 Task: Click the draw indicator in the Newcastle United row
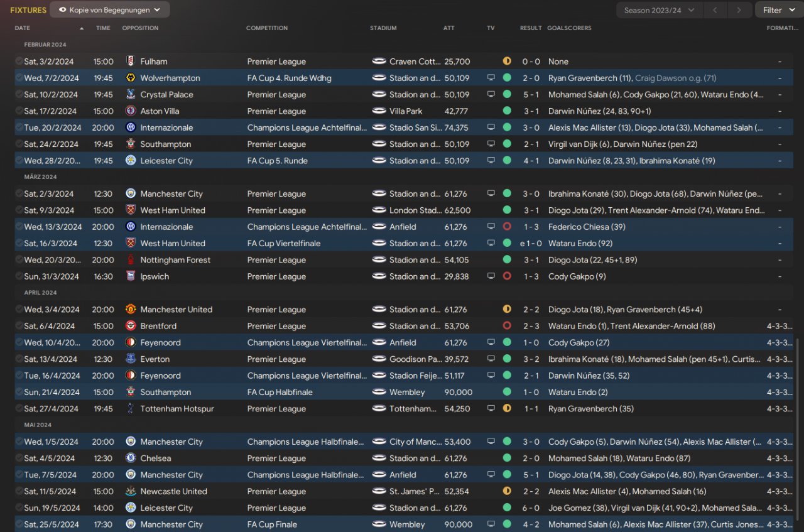pyautogui.click(x=507, y=491)
